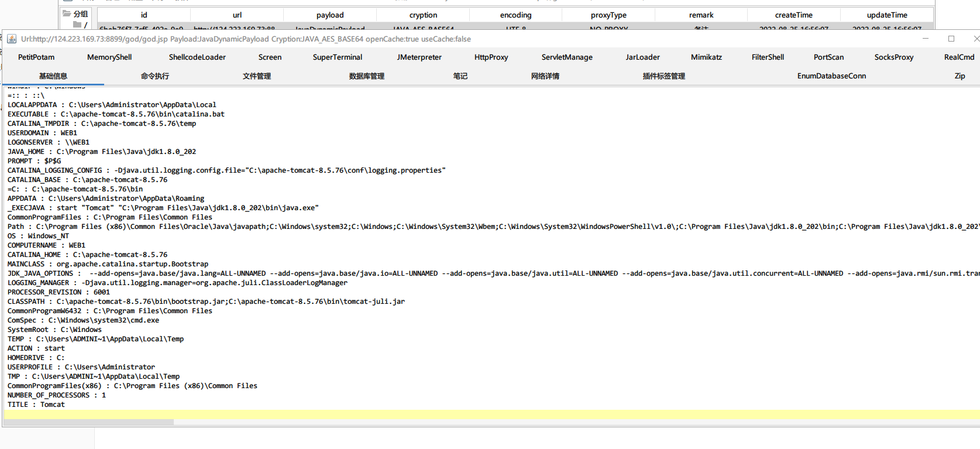The width and height of the screenshot is (980, 449).
Task: Switch to the Mimikatz tab
Action: tap(706, 57)
